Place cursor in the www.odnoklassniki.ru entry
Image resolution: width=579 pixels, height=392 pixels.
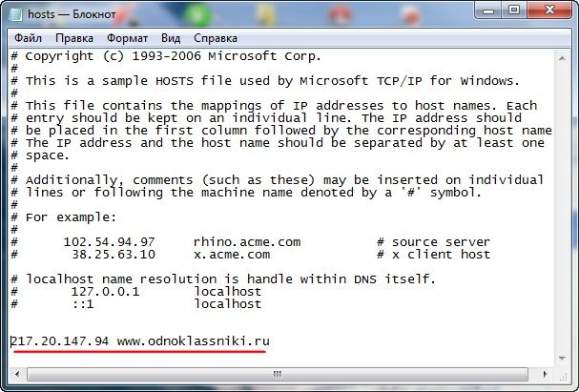click(x=193, y=341)
